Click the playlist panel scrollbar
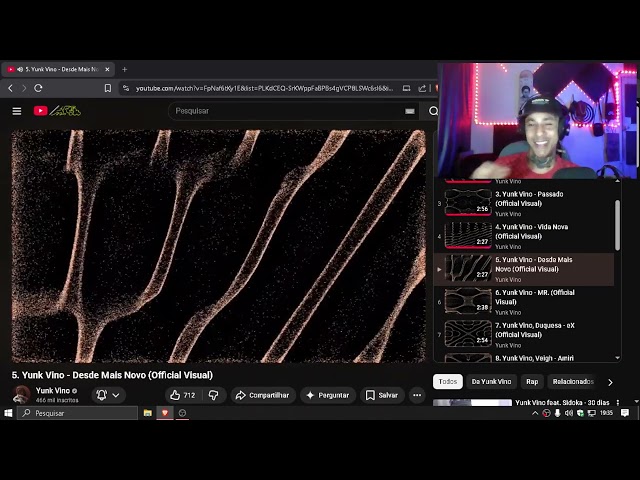This screenshot has width=640, height=480. 617,225
